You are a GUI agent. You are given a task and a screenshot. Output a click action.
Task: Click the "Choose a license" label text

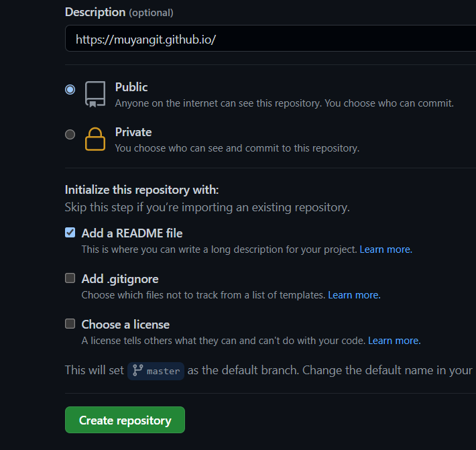point(125,325)
